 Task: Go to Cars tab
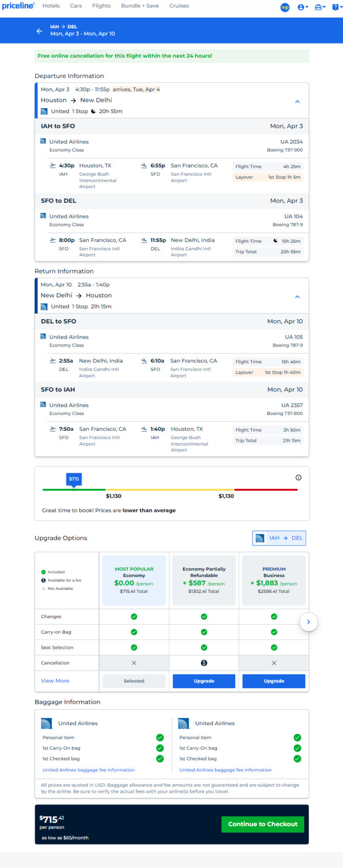76,6
